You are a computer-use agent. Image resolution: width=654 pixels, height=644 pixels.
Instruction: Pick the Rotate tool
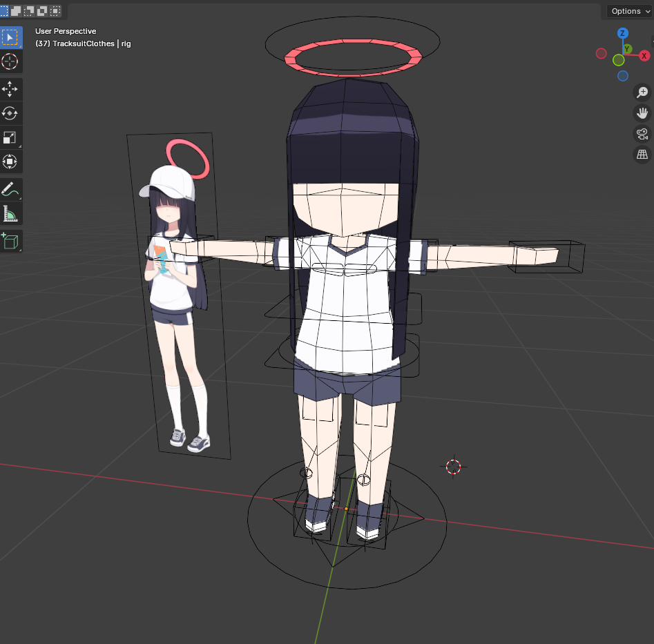(10, 113)
